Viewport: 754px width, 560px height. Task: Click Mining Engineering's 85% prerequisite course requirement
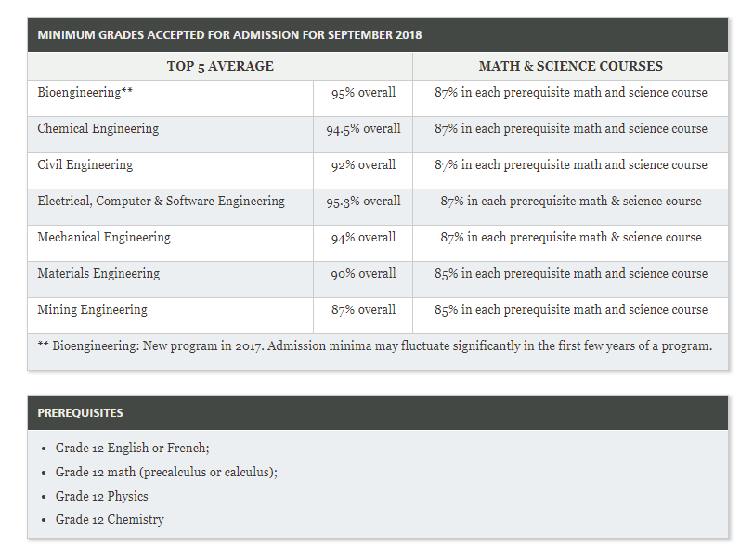pos(570,310)
